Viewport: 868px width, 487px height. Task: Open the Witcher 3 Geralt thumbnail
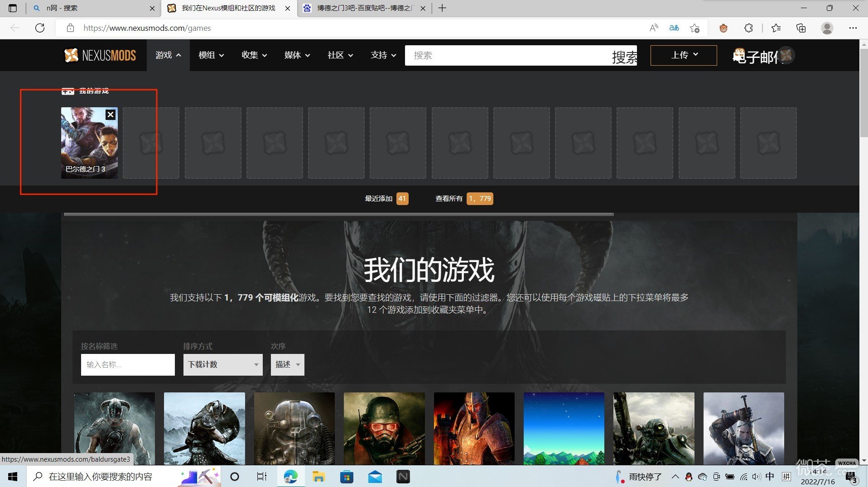click(744, 429)
